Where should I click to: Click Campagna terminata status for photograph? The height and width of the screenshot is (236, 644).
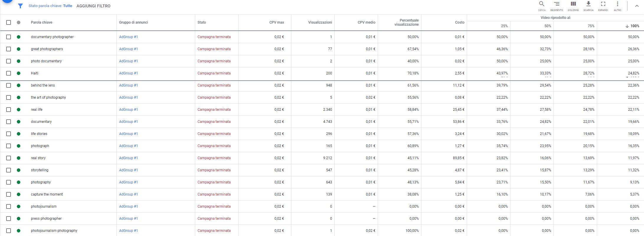214,146
